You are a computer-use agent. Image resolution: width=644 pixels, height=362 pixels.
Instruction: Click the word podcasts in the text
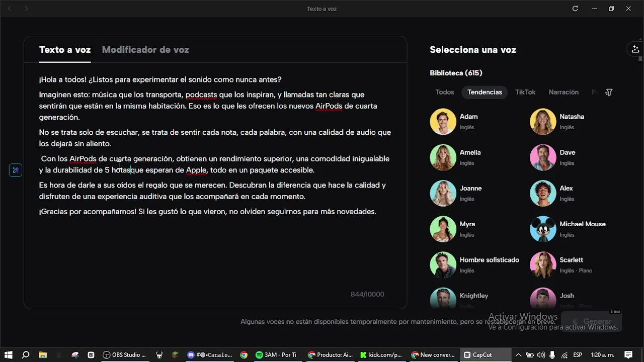201,95
